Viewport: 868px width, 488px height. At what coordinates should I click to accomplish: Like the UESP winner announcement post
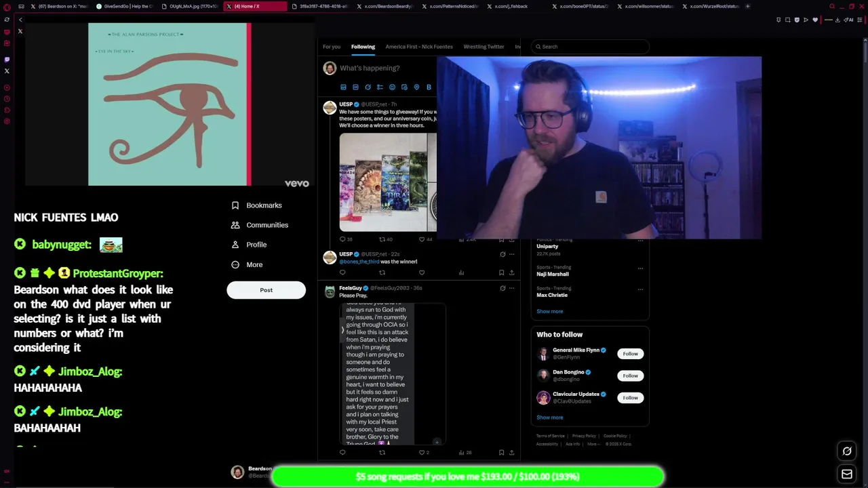pos(422,272)
